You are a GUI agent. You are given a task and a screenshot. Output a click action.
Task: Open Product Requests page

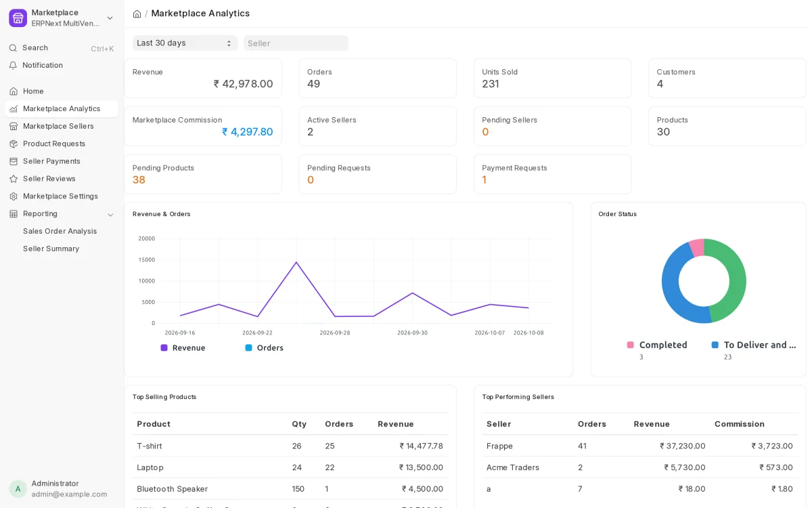pyautogui.click(x=62, y=144)
